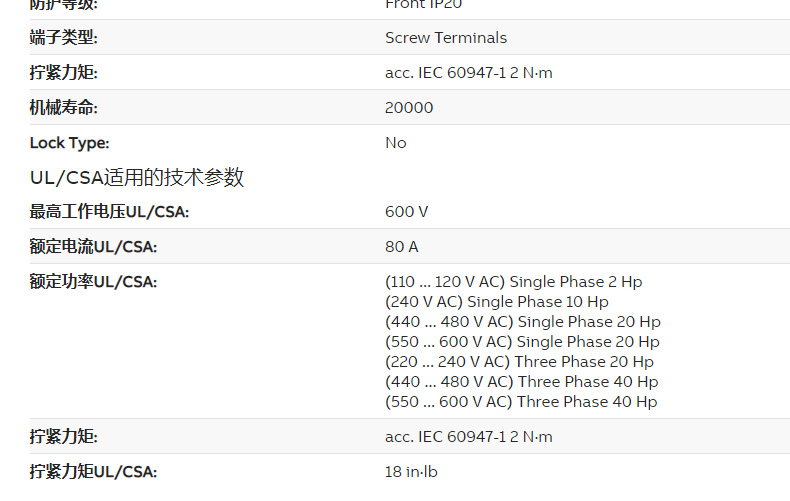
Task: Click the 550–600 V Three Phase 40 Hp line
Action: 521,402
